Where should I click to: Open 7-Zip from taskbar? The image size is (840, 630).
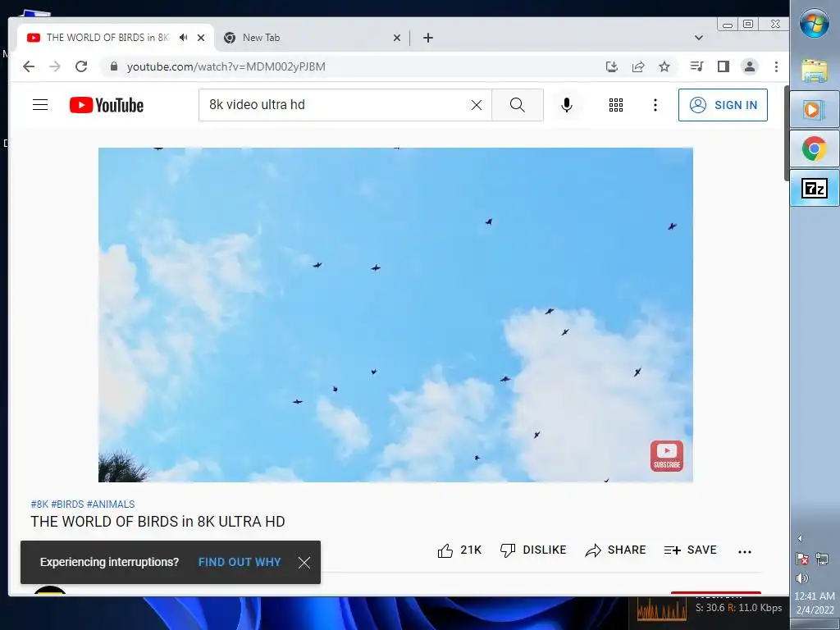tap(815, 188)
